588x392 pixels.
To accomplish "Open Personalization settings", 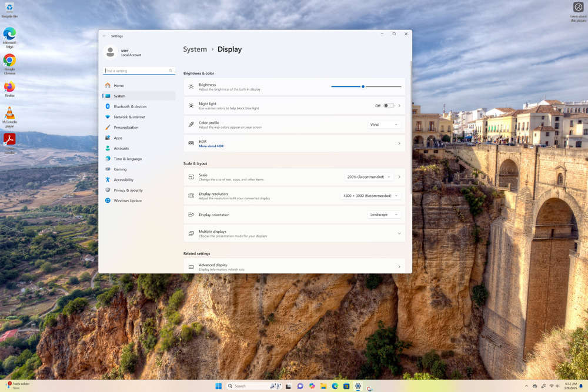I will [x=139, y=128].
